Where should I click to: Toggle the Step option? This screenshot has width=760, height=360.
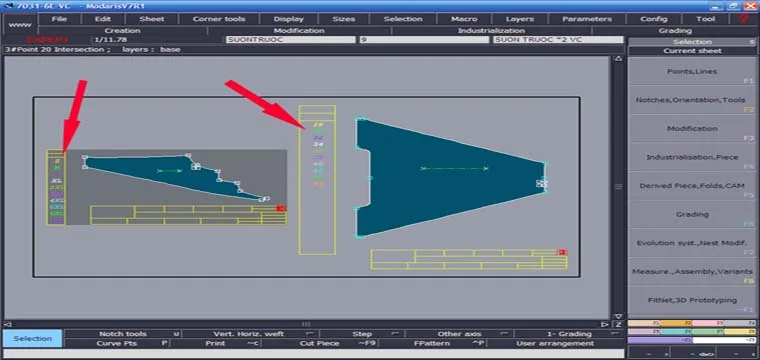pos(362,334)
